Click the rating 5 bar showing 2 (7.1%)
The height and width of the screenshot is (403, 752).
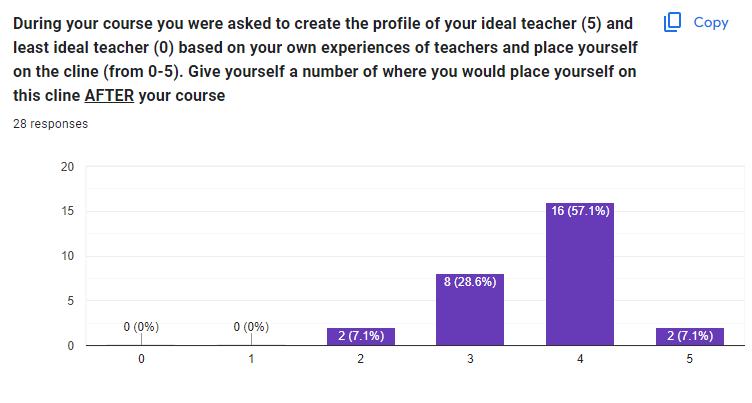[x=690, y=336]
